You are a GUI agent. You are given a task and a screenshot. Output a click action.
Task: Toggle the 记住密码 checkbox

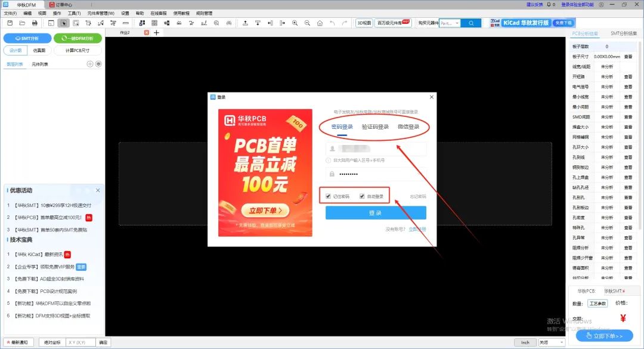click(328, 196)
